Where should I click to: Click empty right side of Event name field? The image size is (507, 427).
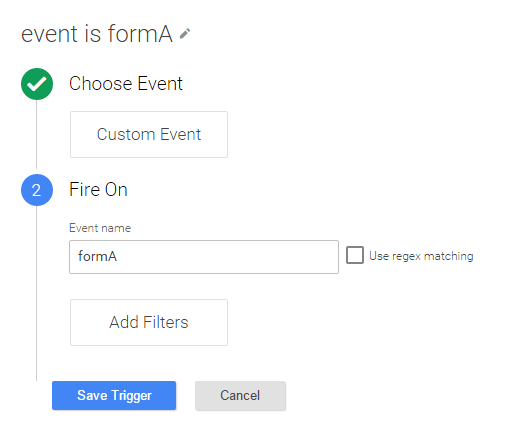tap(267, 257)
